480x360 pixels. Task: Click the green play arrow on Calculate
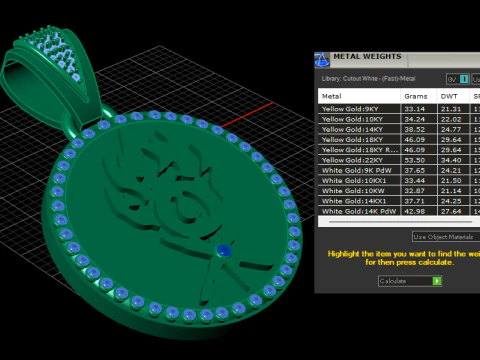point(437,281)
